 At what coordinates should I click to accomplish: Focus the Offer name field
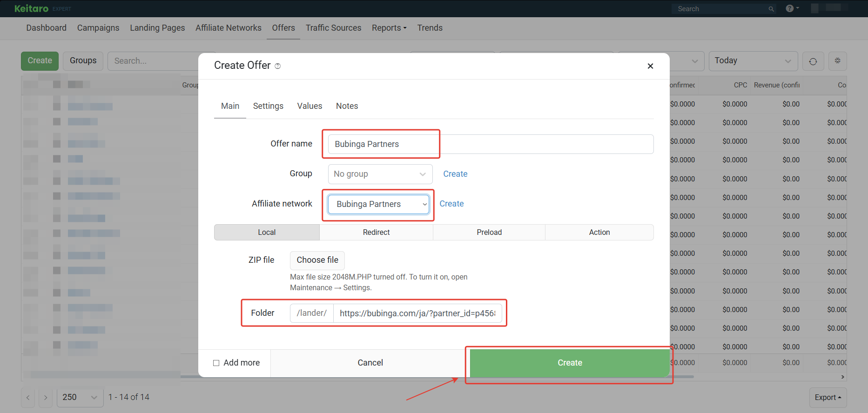[x=491, y=144]
